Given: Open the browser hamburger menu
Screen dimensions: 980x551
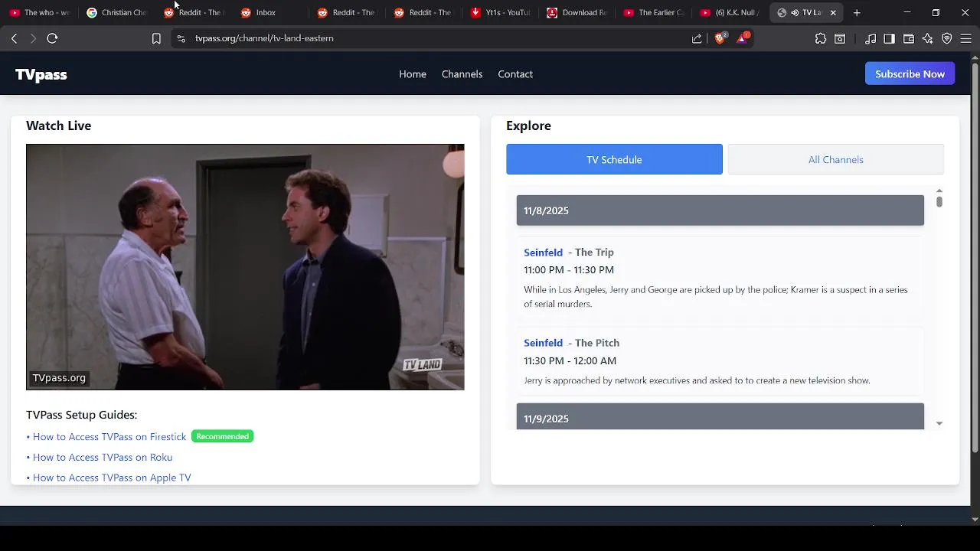Looking at the screenshot, I should point(966,38).
